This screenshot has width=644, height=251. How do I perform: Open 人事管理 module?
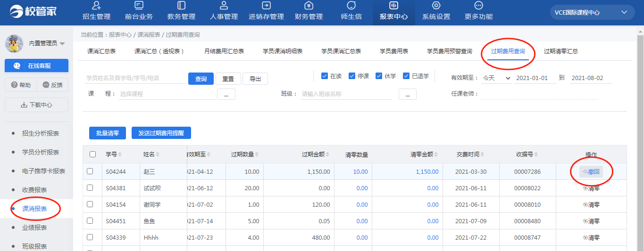click(224, 11)
